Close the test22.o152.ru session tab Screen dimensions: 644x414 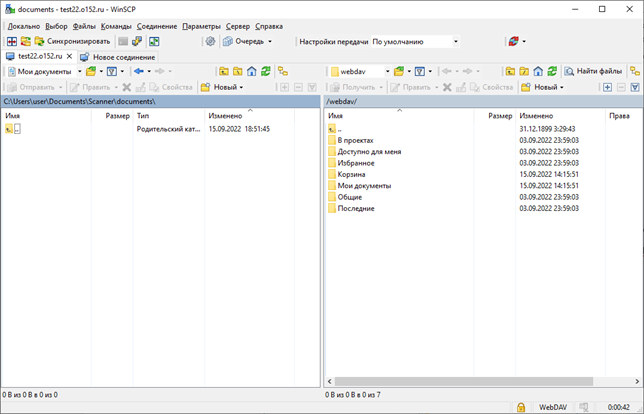(70, 57)
